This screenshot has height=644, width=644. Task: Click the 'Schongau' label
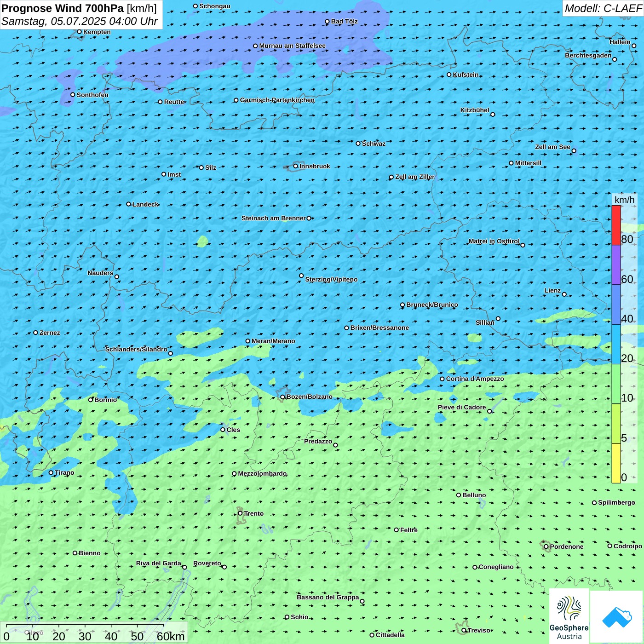pos(215,6)
